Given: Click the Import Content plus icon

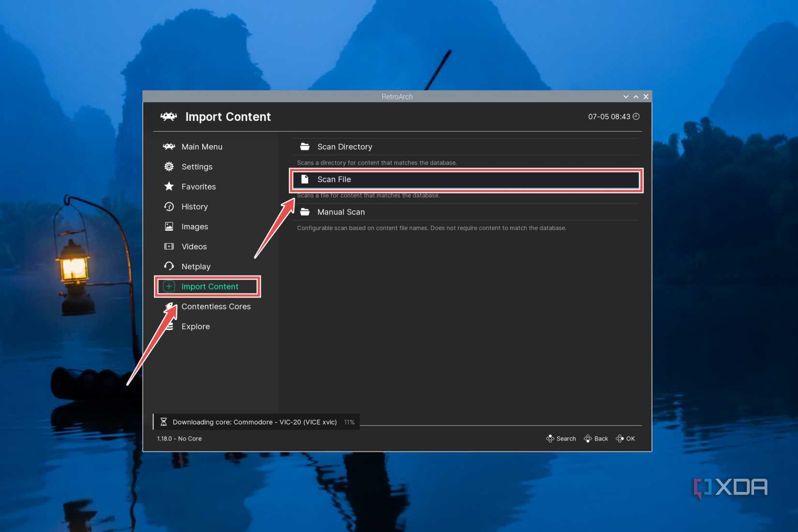Looking at the screenshot, I should pos(168,286).
